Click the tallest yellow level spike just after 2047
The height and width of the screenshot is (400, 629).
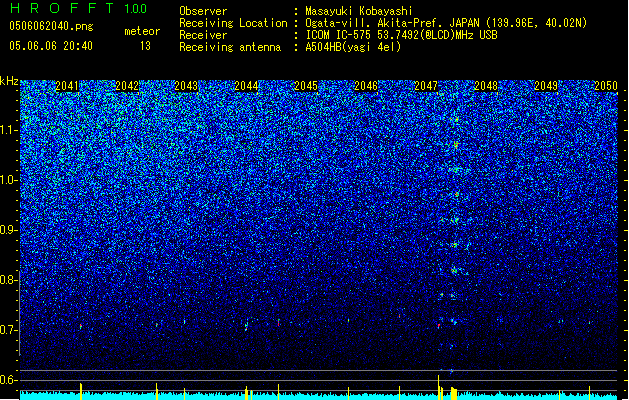438,388
